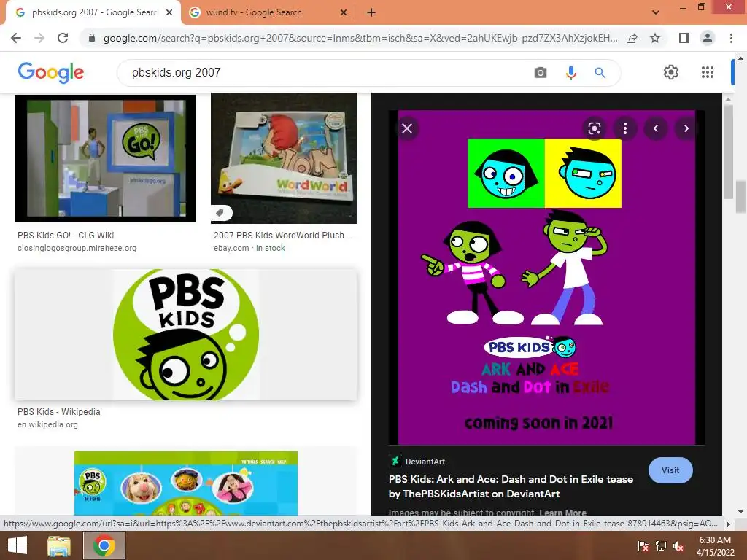View site security lock info
Image resolution: width=747 pixels, height=560 pixels.
click(x=92, y=38)
